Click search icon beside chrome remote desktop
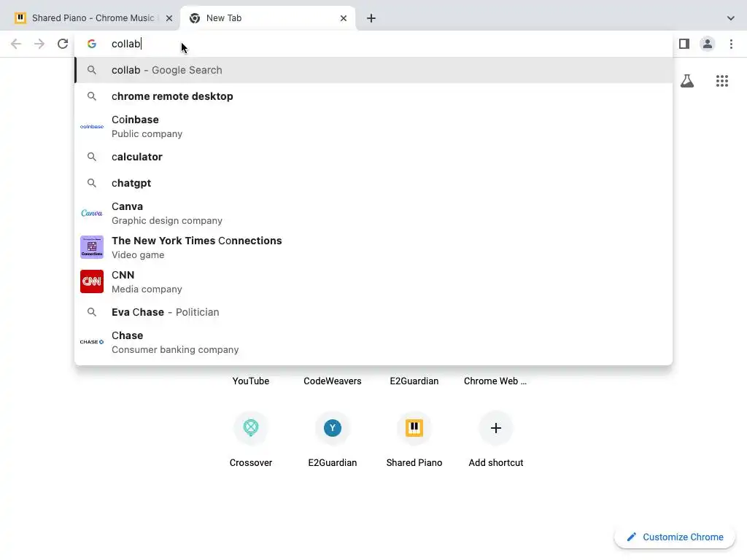 (x=92, y=96)
